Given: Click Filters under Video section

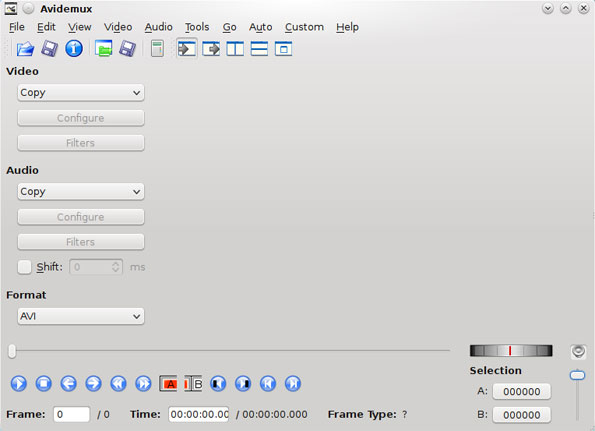Looking at the screenshot, I should point(81,143).
